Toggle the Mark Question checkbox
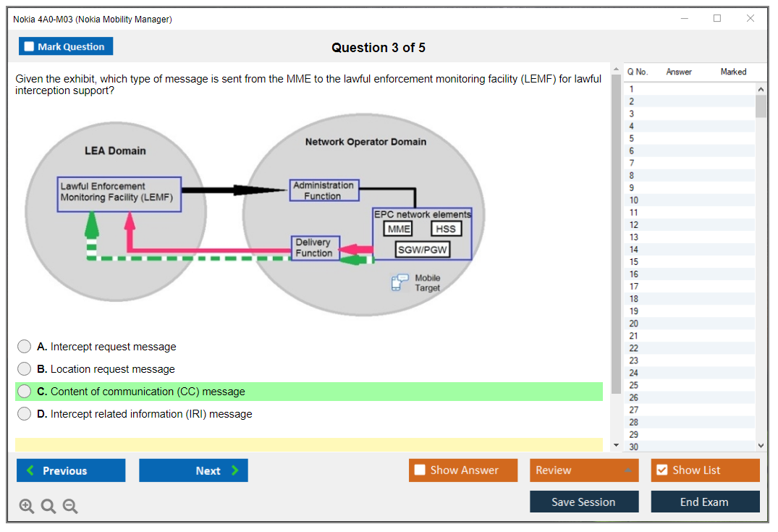This screenshot has width=778, height=532. 30,47
